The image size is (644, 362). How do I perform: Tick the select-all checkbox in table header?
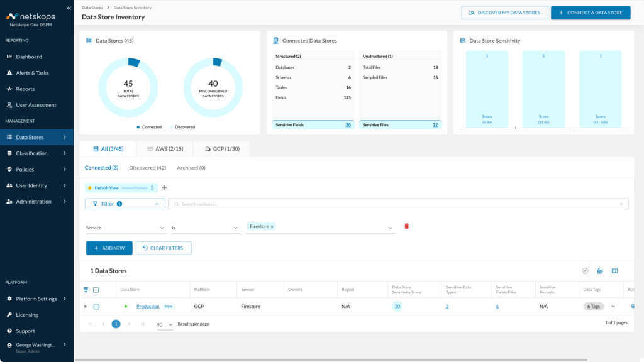click(x=96, y=290)
